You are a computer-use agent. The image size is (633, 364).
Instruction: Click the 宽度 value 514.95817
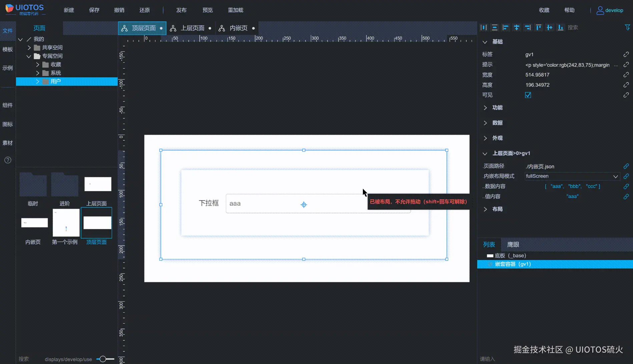(x=537, y=75)
